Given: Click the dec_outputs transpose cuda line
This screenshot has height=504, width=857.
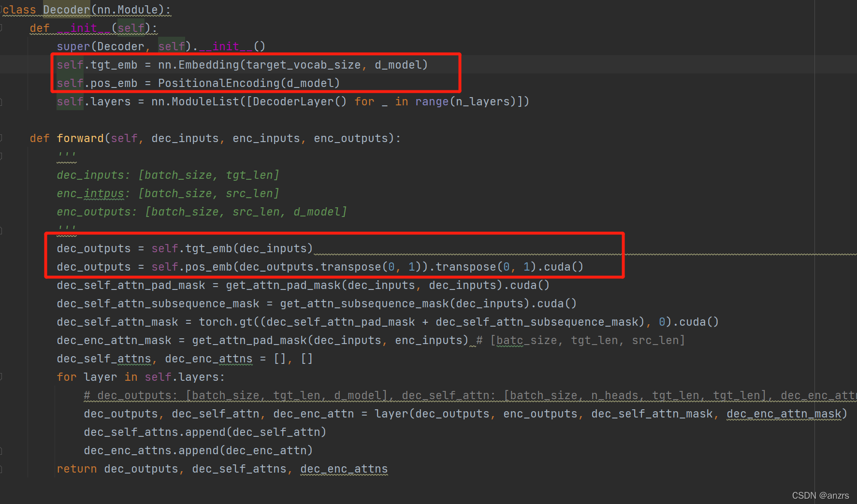Looking at the screenshot, I should coord(319,266).
